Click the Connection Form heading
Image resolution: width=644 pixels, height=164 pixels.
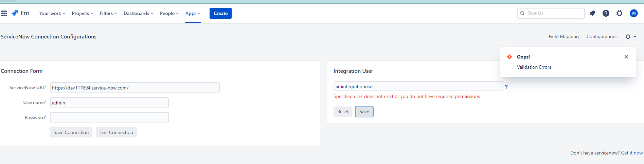pos(22,71)
